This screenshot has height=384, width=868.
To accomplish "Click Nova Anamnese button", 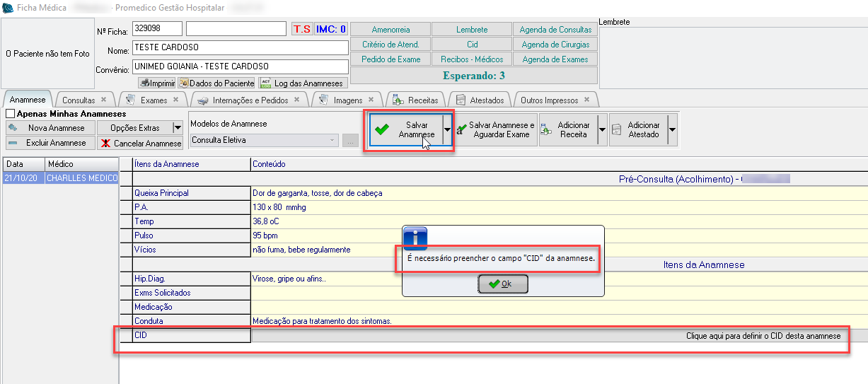I will 49,128.
